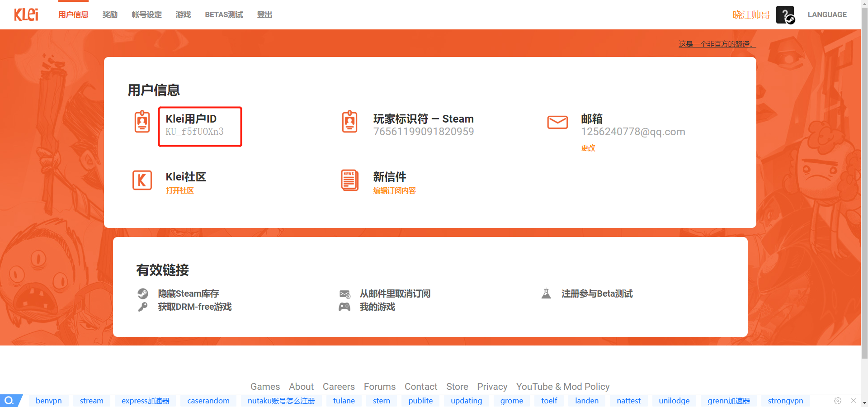
Task: Switch to the 奖励 tab
Action: point(110,14)
